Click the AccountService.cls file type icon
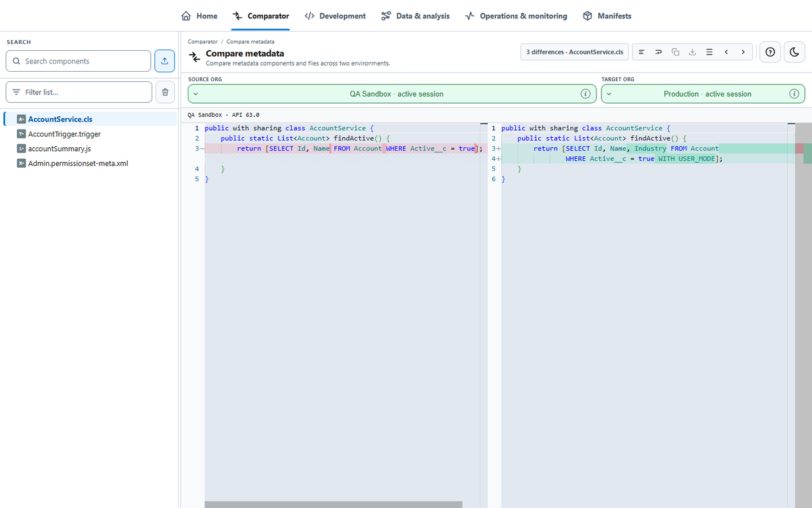The height and width of the screenshot is (508, 812). pos(22,119)
